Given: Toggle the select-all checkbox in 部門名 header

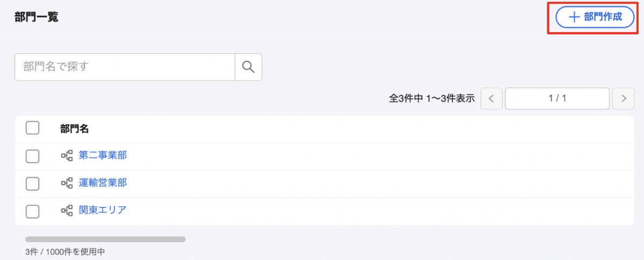Looking at the screenshot, I should click(32, 128).
